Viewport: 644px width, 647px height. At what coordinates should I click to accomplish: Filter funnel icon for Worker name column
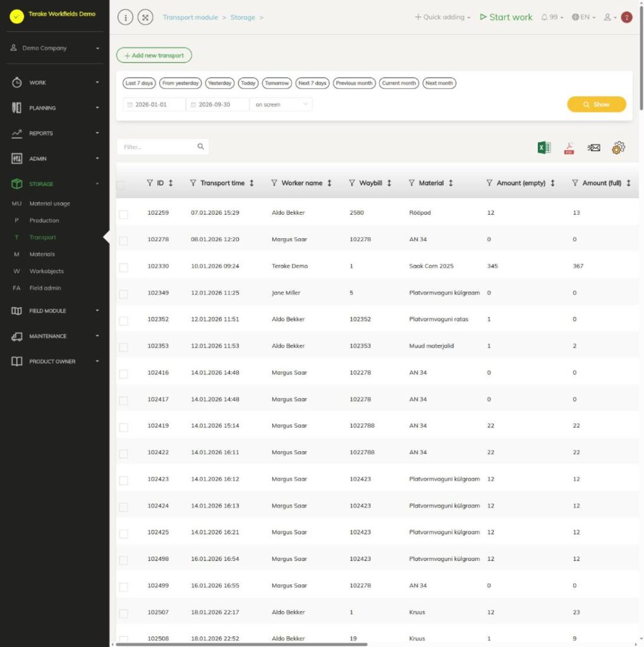pos(274,183)
